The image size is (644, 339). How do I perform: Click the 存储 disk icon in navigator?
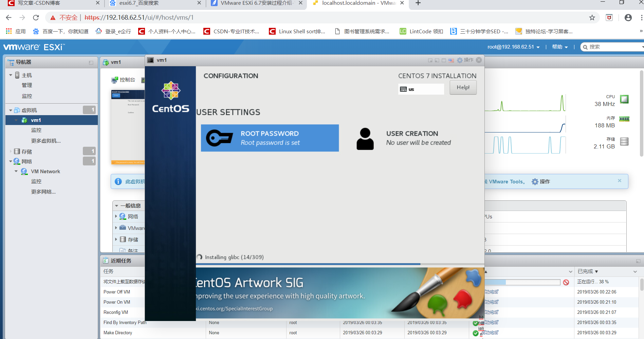point(17,151)
